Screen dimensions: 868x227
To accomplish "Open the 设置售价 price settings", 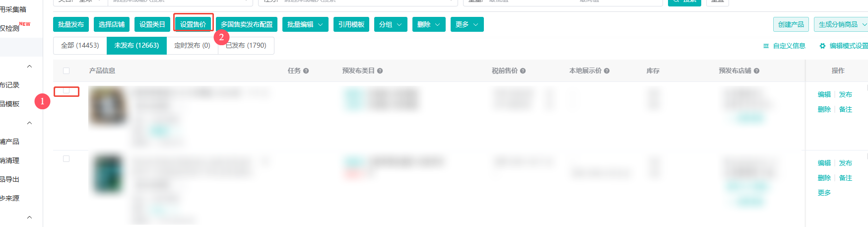I will 193,24.
